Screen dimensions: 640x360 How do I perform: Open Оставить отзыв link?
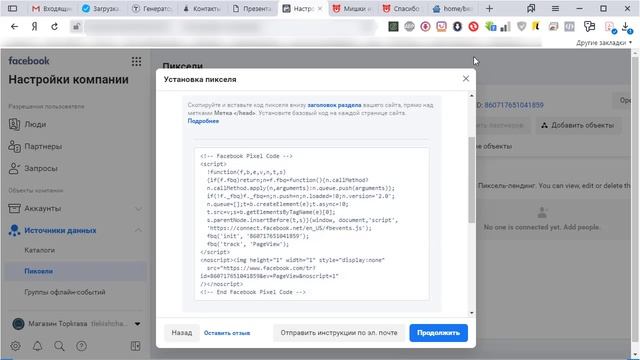(x=227, y=333)
